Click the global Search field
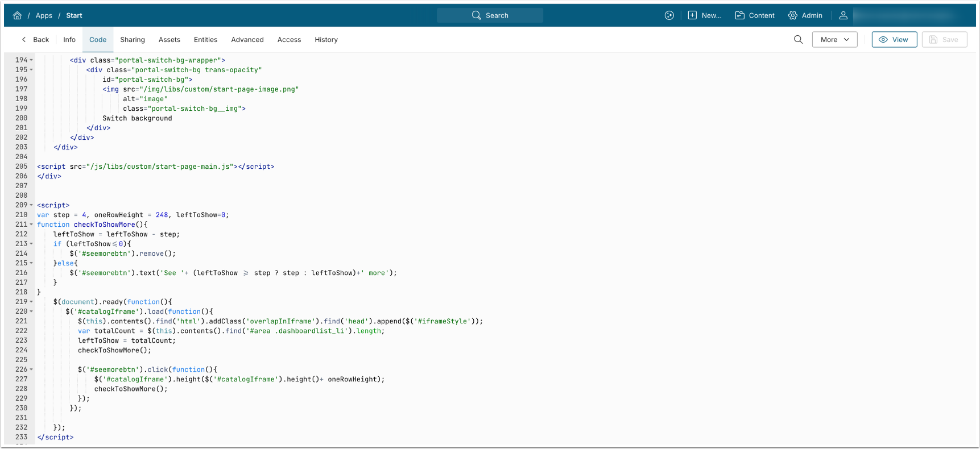The height and width of the screenshot is (449, 980). 490,15
